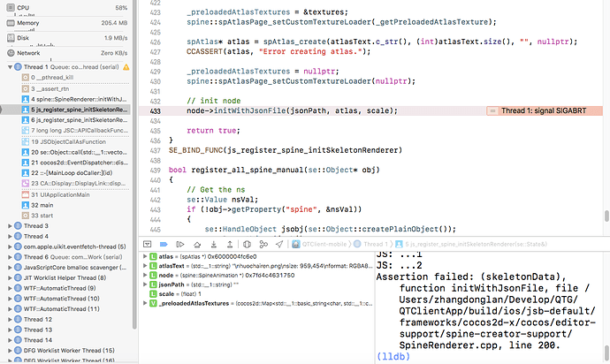Expand the node SpineAnimation variable
This screenshot has width=610, height=364.
point(145,275)
